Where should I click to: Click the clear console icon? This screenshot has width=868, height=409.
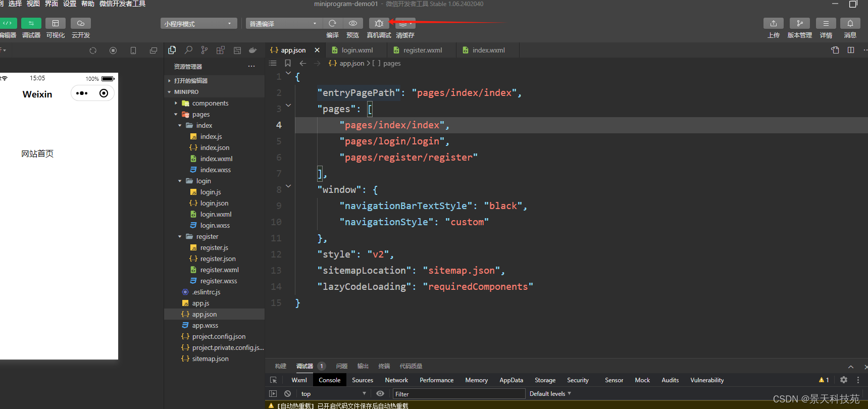click(x=287, y=393)
